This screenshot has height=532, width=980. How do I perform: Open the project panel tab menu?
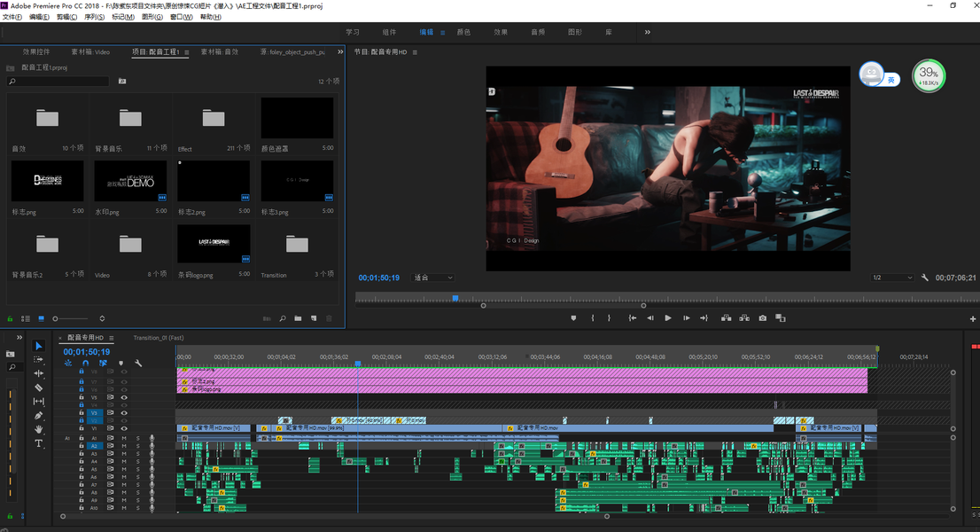coord(187,52)
